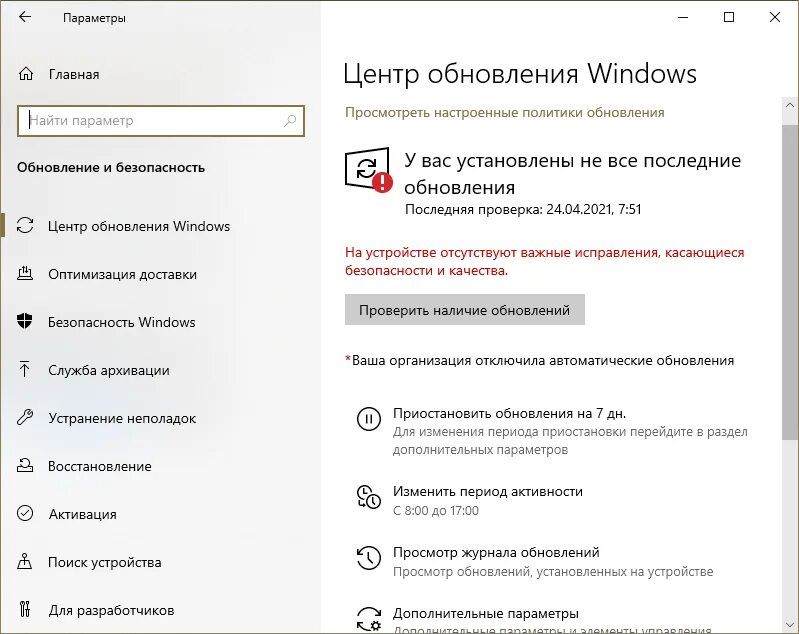Image resolution: width=799 pixels, height=634 pixels.
Task: Click the upload arrow icon for Служба архивации
Action: (x=24, y=369)
